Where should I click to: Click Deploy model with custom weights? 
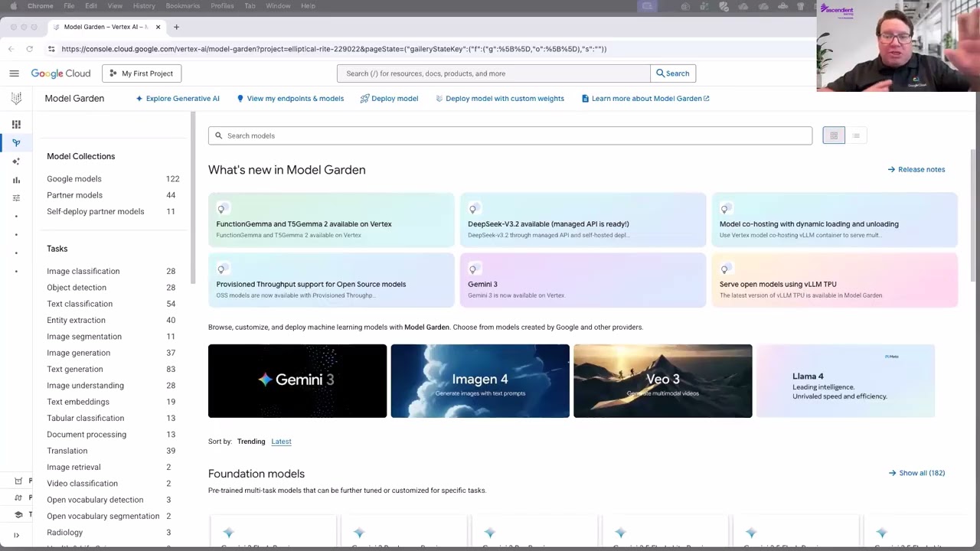coord(499,98)
